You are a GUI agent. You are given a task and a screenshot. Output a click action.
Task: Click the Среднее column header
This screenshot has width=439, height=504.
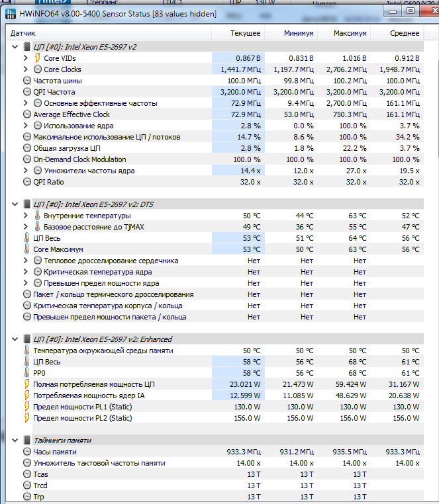tap(397, 33)
